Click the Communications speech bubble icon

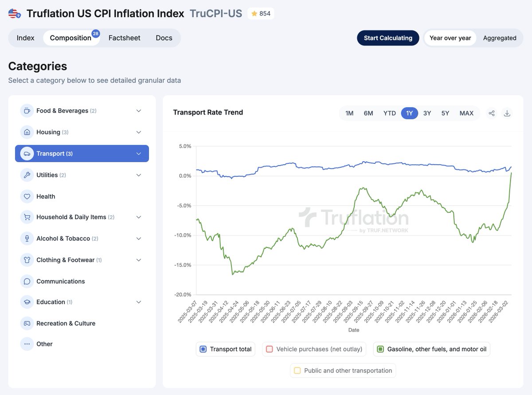coord(27,281)
